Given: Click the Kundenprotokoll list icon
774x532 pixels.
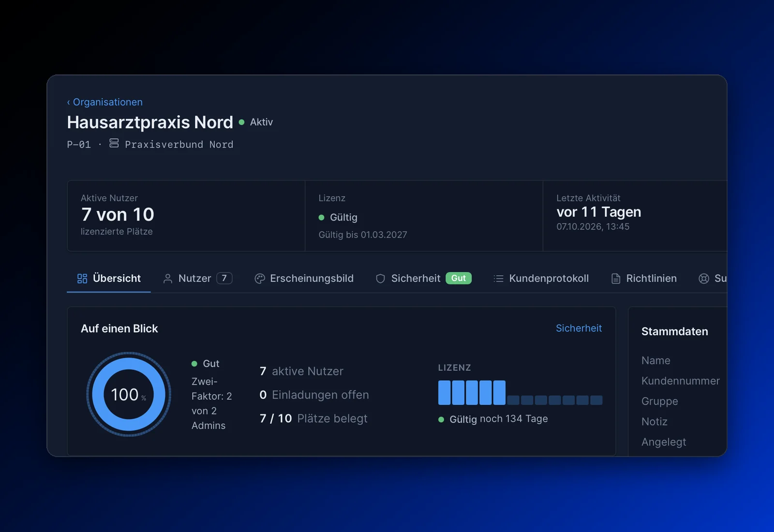Looking at the screenshot, I should point(498,279).
